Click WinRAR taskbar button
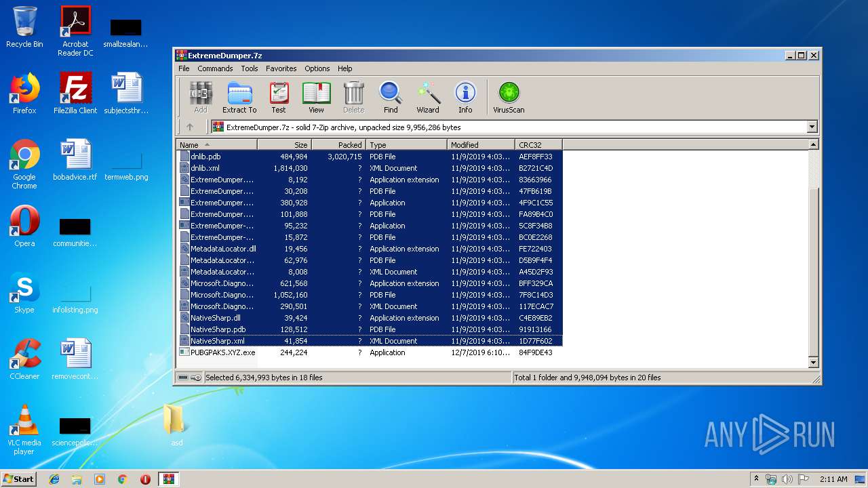868x488 pixels. pyautogui.click(x=168, y=479)
